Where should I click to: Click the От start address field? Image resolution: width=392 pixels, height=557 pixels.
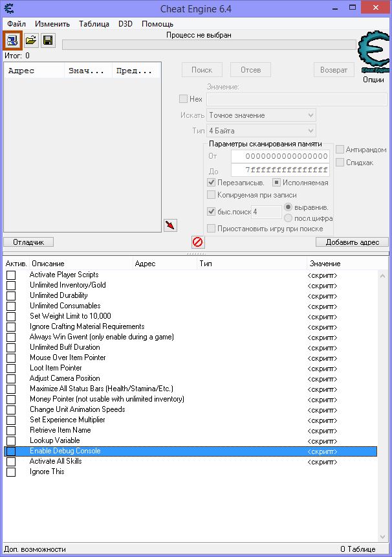(x=280, y=156)
